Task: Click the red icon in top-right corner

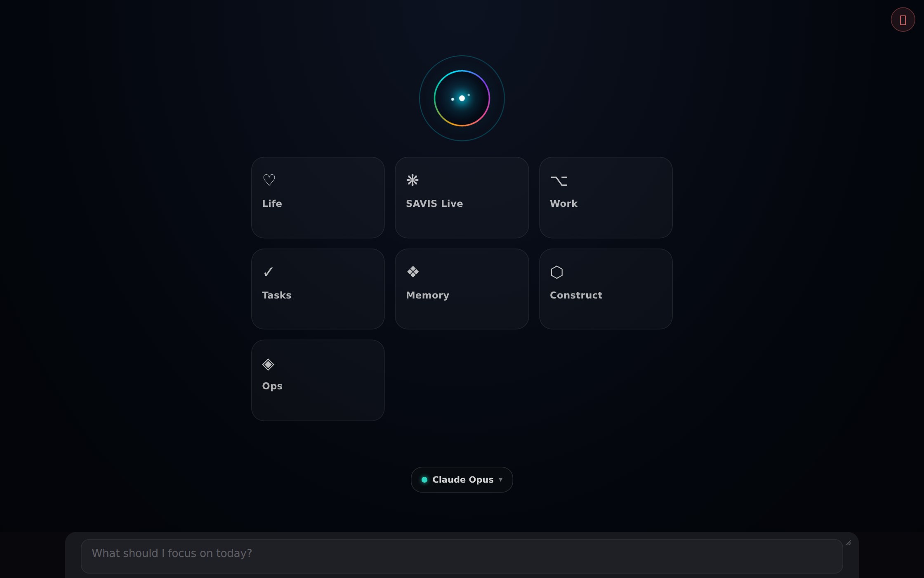Action: point(903,19)
